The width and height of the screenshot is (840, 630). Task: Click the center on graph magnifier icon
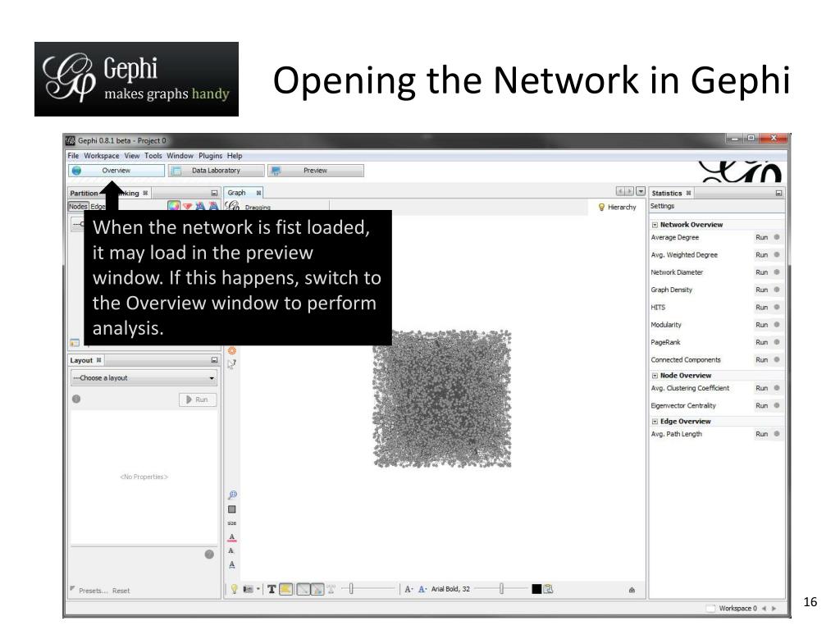[x=232, y=495]
